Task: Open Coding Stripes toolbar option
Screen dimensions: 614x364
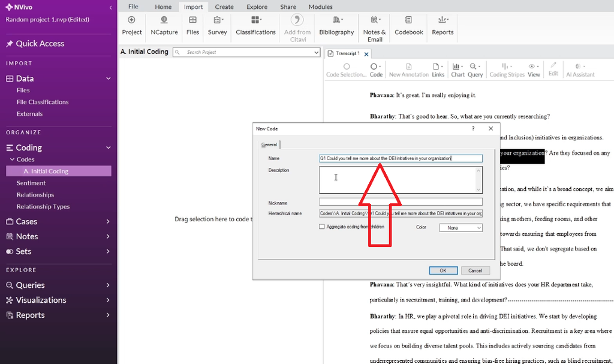Action: coord(507,70)
